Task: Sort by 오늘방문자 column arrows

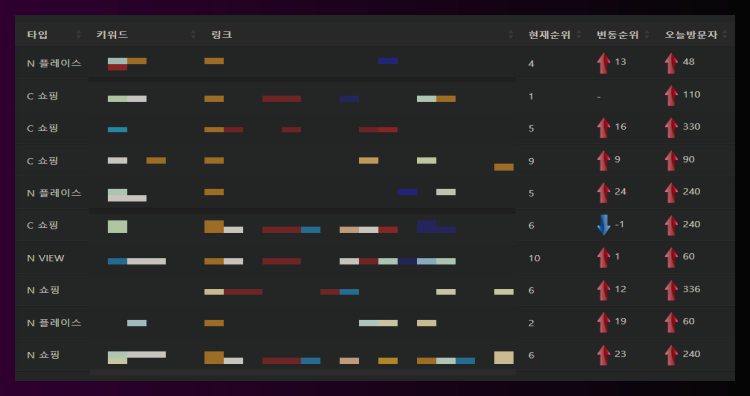Action: click(725, 34)
